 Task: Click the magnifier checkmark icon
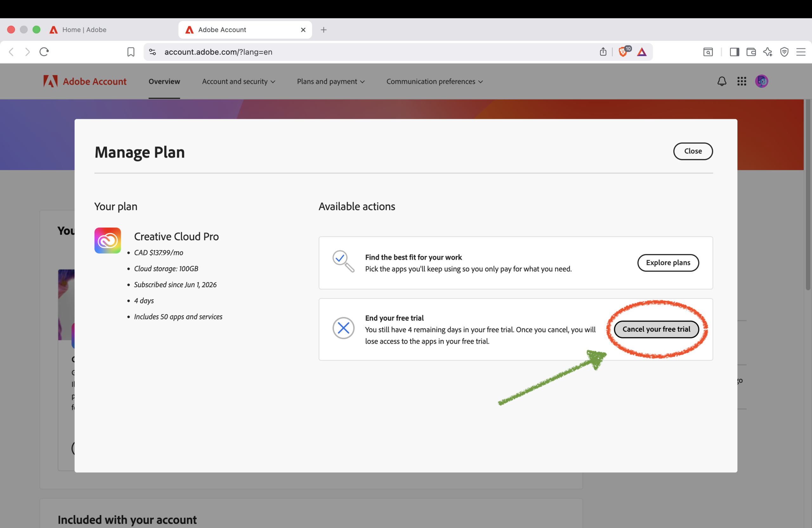pyautogui.click(x=343, y=261)
